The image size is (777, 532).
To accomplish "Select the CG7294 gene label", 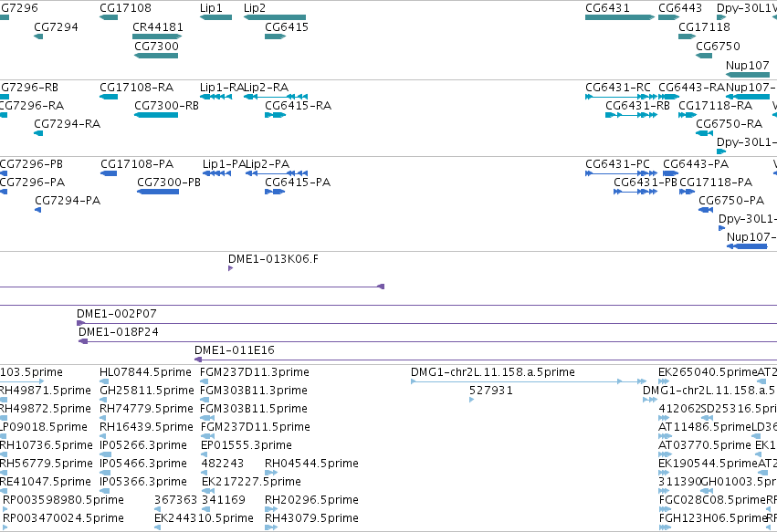I will [x=56, y=27].
